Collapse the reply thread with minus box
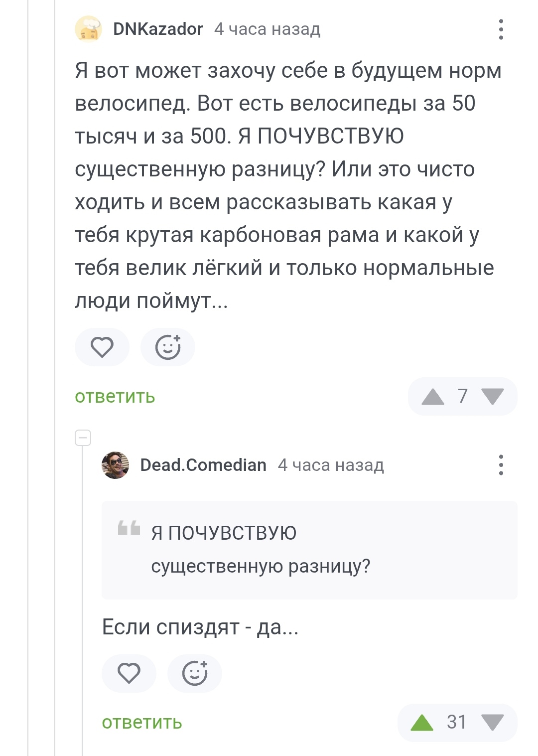538x756 pixels. point(83,438)
